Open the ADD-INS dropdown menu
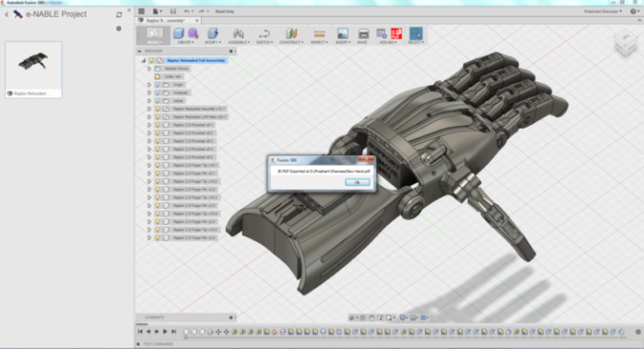 point(387,42)
